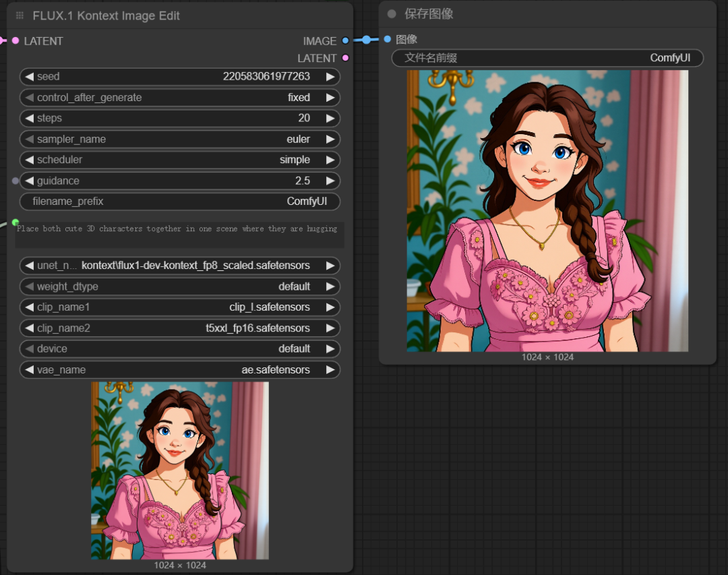
Task: Open scheduler simple dropdown
Action: [180, 160]
